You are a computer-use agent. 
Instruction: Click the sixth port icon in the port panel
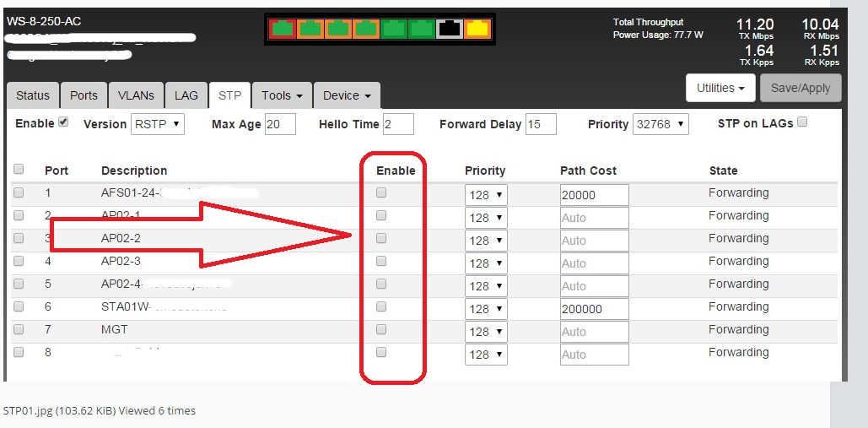click(421, 29)
